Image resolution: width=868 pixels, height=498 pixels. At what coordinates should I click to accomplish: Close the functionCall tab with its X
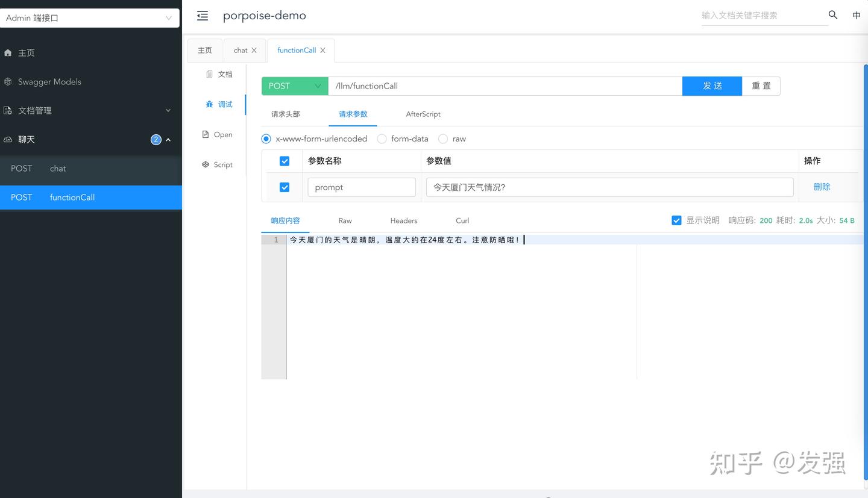point(322,51)
